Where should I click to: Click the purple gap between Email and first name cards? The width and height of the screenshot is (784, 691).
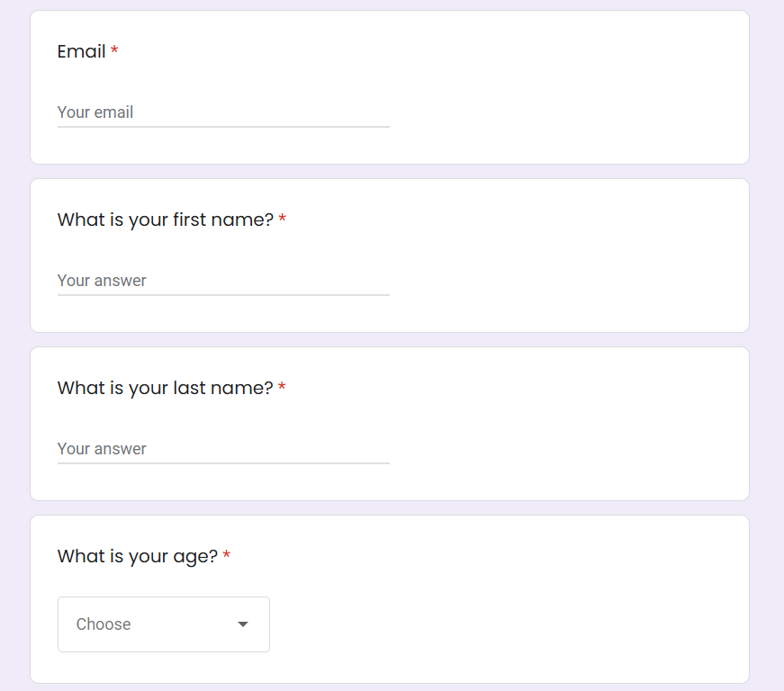point(390,171)
